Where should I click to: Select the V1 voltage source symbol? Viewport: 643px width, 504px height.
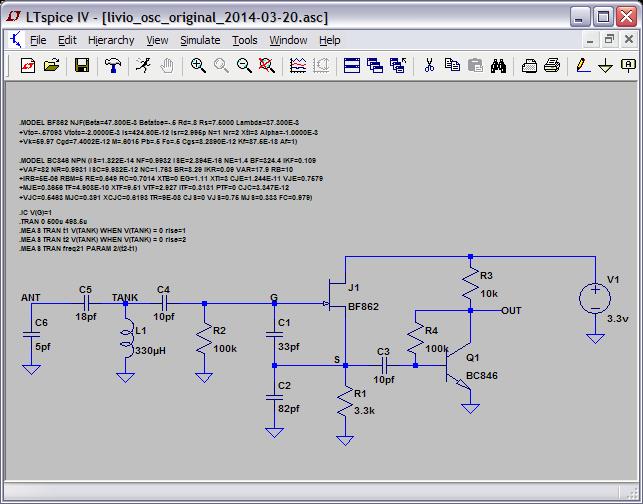click(x=595, y=299)
